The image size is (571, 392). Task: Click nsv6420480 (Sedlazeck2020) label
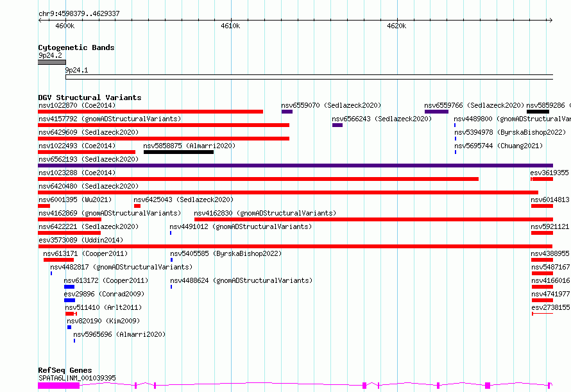[89, 186]
